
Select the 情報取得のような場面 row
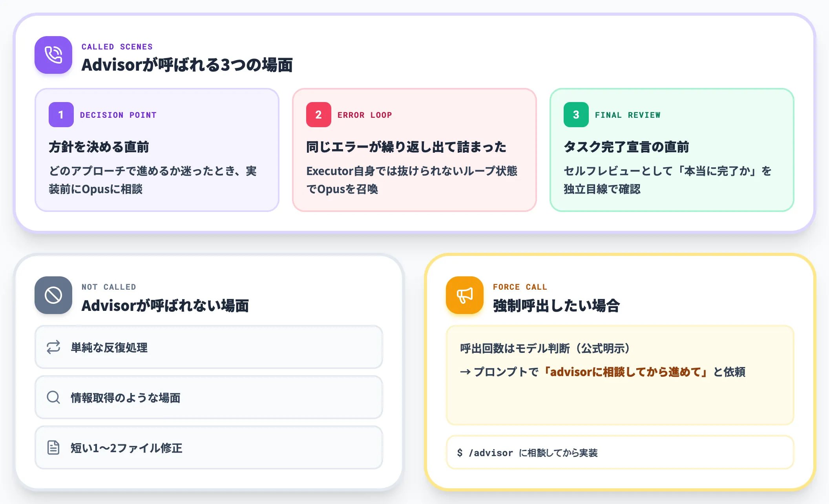pyautogui.click(x=209, y=397)
